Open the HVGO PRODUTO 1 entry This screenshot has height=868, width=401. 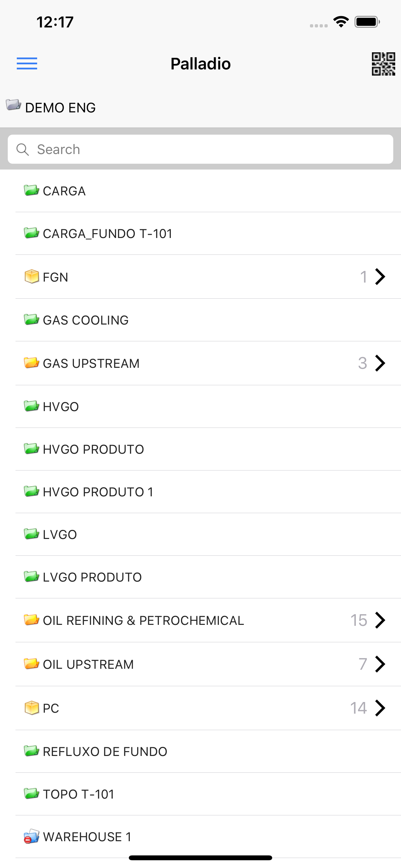tap(208, 492)
